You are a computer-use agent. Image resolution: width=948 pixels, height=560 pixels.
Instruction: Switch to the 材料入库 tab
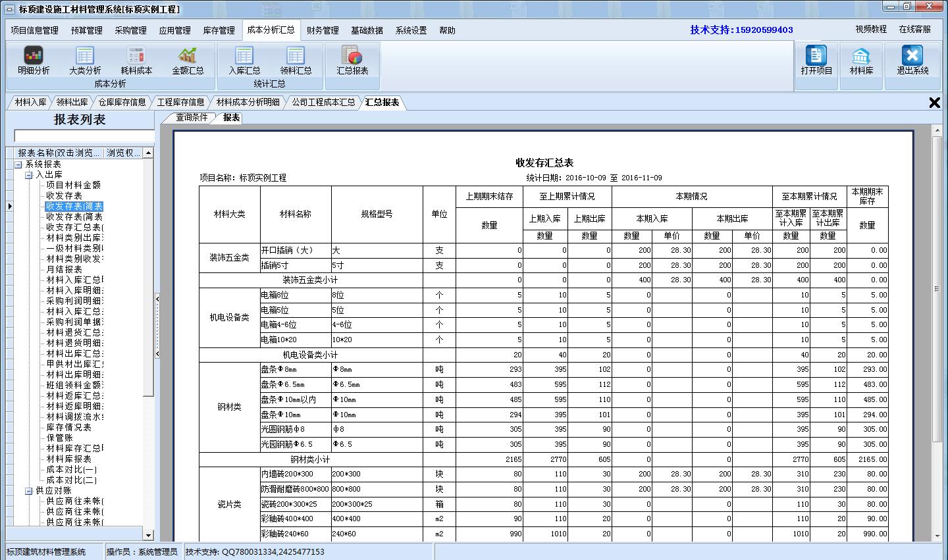30,102
